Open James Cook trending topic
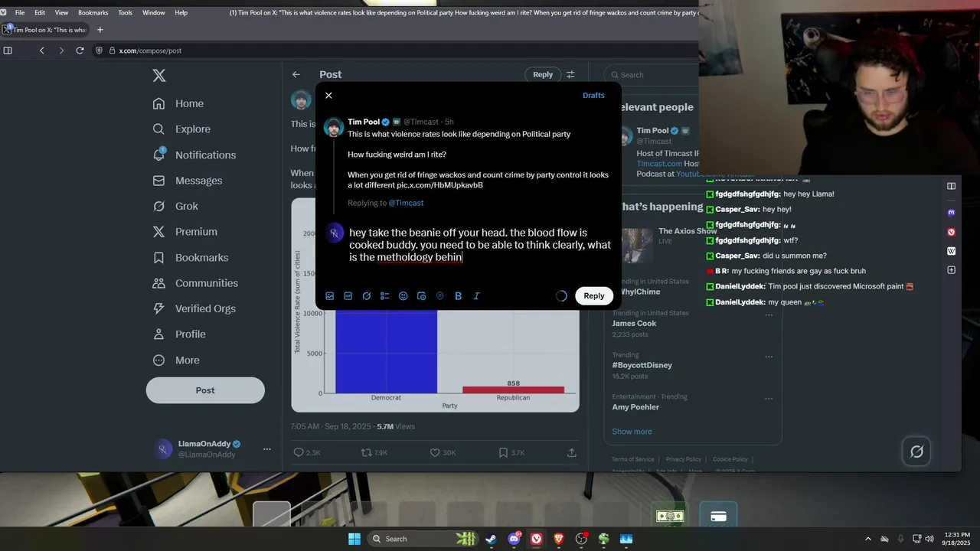This screenshot has height=551, width=980. pos(634,323)
